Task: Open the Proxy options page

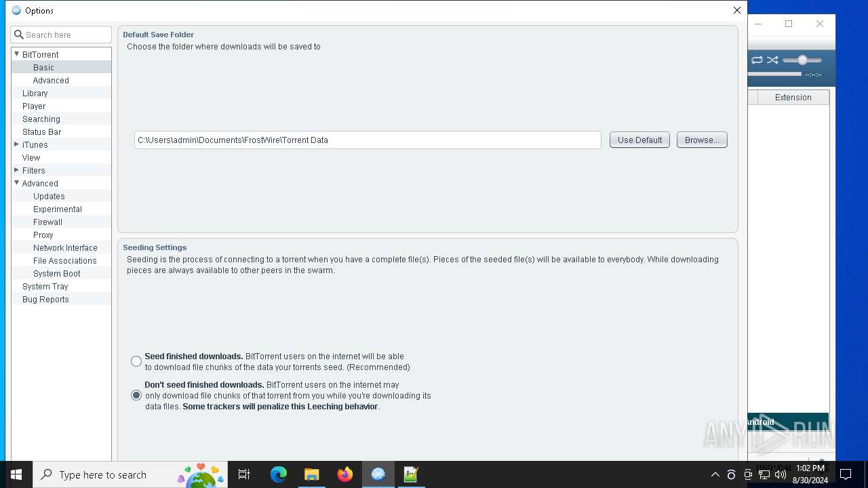Action: [x=43, y=235]
